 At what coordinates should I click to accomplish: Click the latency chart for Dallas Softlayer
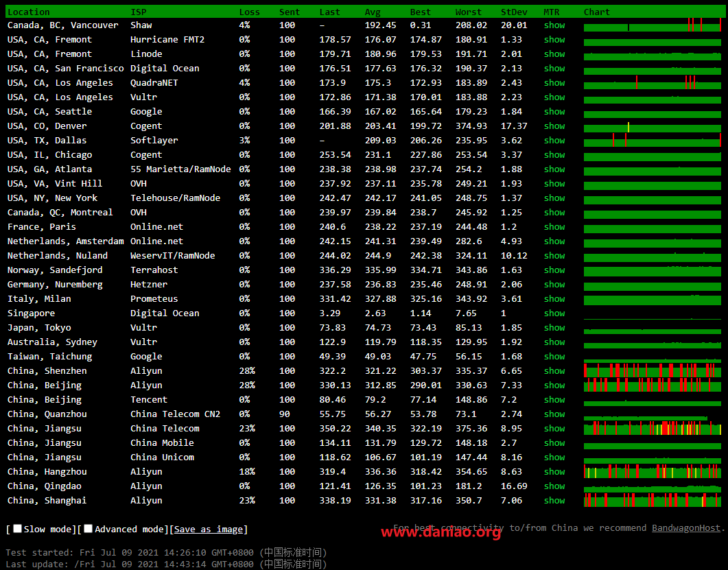click(652, 140)
